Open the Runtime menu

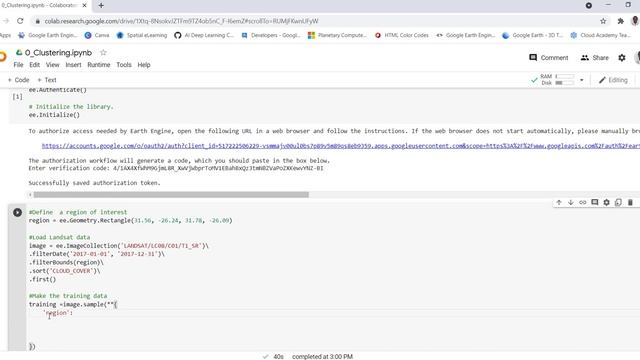(x=99, y=65)
